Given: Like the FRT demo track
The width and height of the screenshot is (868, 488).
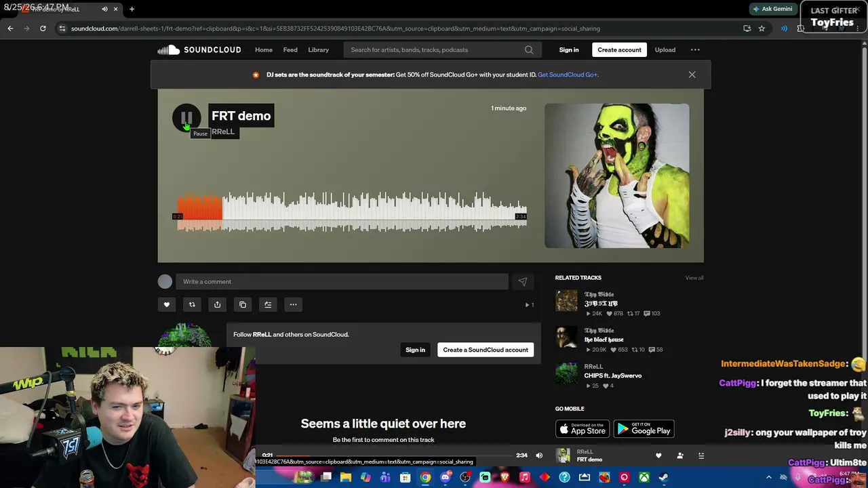Looking at the screenshot, I should point(167,304).
